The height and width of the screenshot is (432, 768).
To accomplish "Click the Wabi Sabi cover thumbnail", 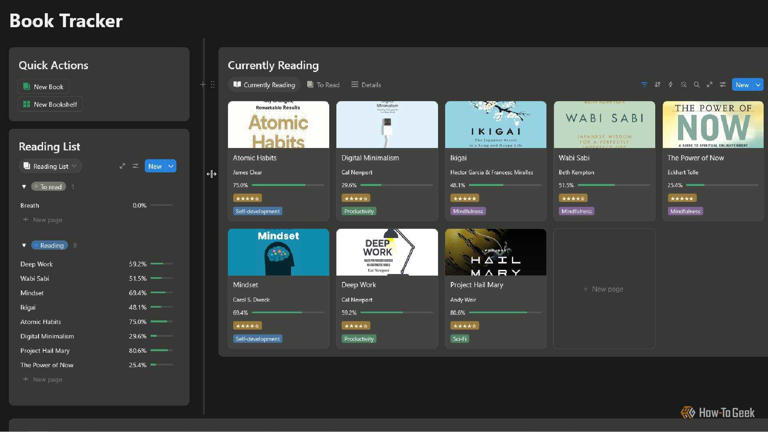I will (604, 124).
